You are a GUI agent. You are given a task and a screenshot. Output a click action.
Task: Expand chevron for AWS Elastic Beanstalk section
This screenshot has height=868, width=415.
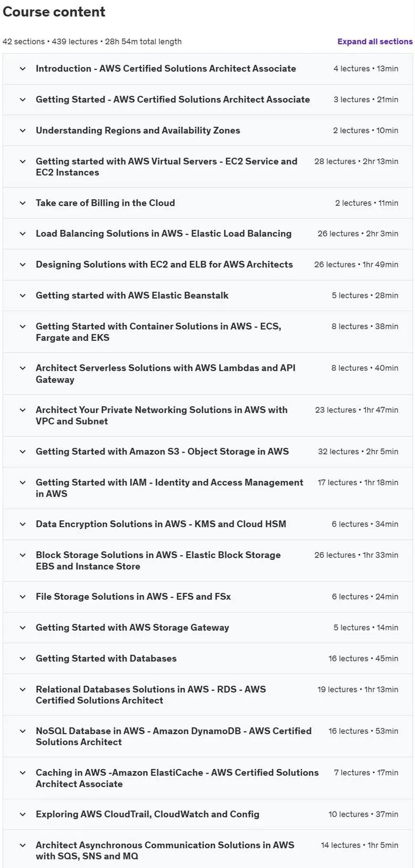[22, 296]
